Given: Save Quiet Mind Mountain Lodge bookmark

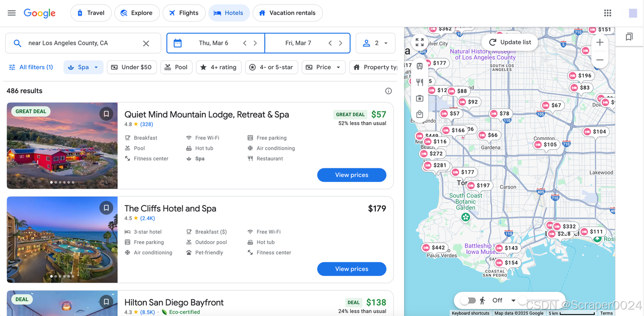Looking at the screenshot, I should coord(106,114).
